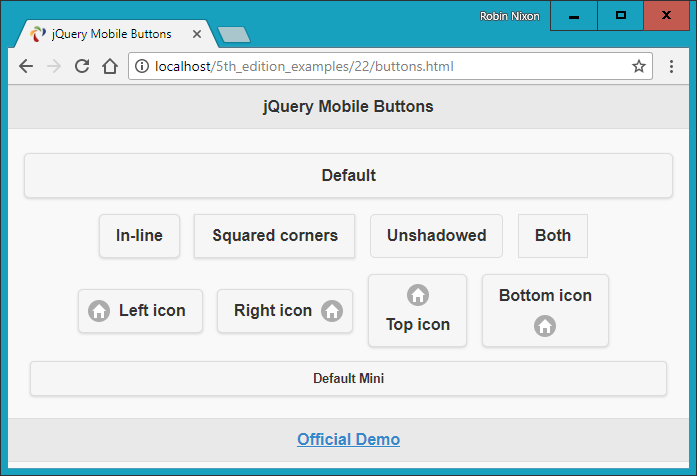Open the Chrome three-dot menu

pos(673,66)
